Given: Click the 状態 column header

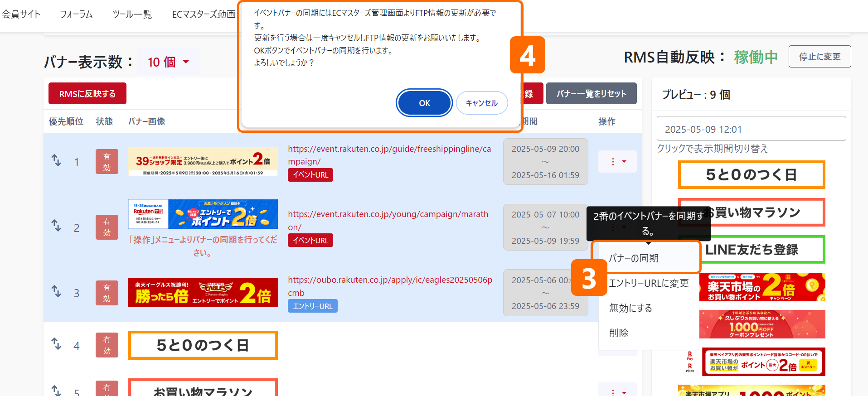Looking at the screenshot, I should click(104, 121).
